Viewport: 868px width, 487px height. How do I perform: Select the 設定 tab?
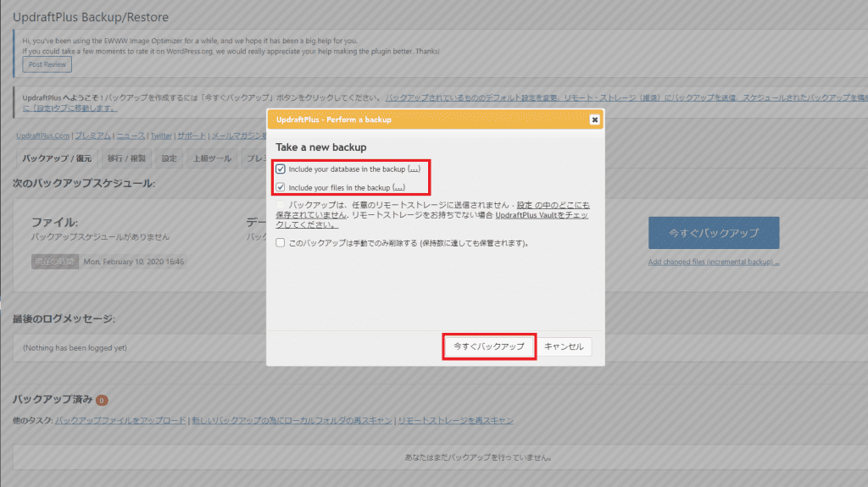tap(170, 158)
